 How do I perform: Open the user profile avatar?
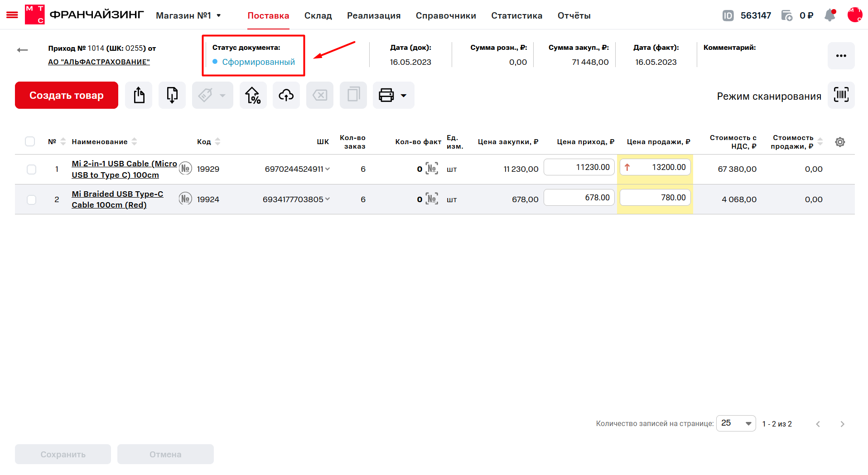[855, 15]
